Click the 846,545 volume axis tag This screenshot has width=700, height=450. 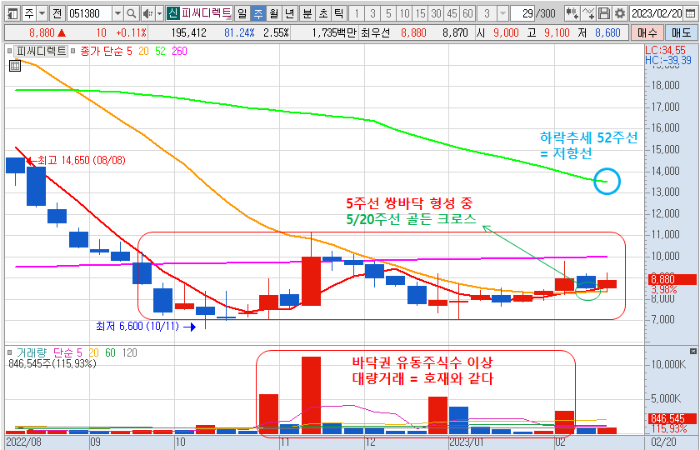[x=671, y=419]
